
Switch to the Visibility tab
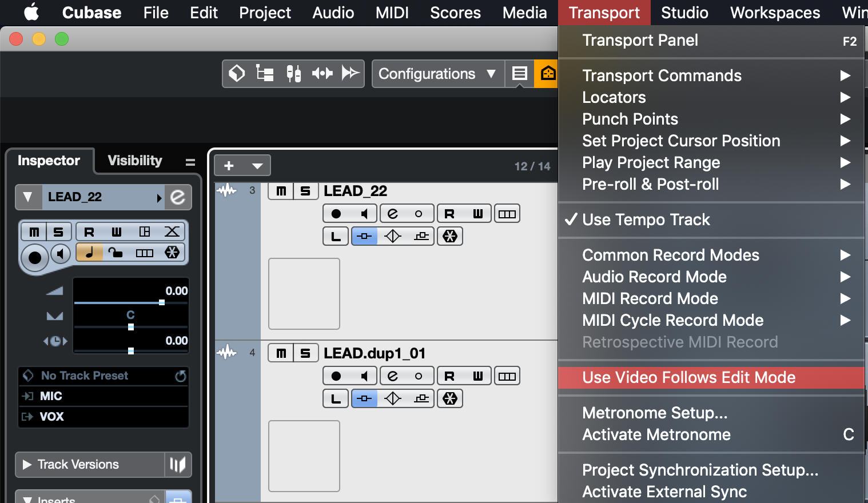(135, 161)
